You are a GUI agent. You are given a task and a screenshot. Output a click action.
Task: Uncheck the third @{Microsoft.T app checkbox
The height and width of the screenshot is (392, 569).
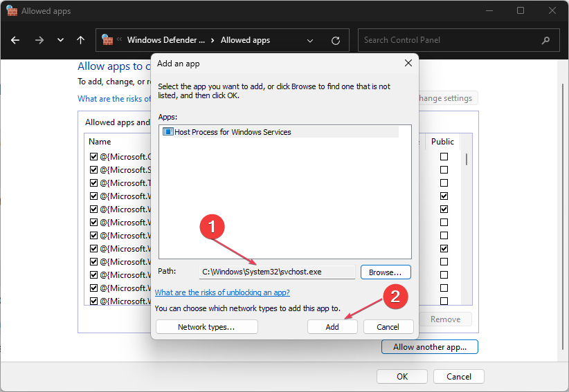[93, 183]
